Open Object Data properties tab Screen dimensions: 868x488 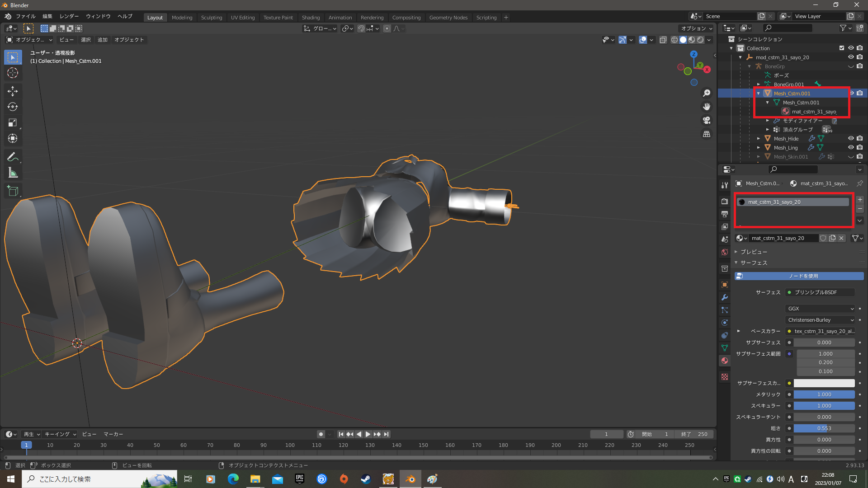point(725,348)
